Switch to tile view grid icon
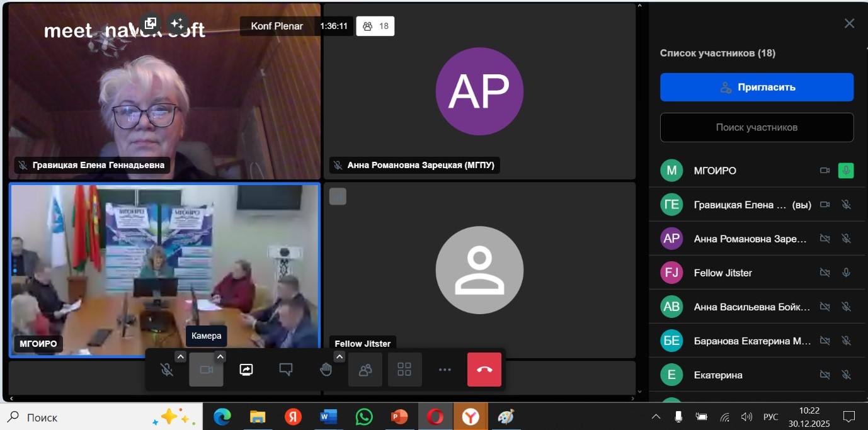868x430 pixels. [404, 370]
